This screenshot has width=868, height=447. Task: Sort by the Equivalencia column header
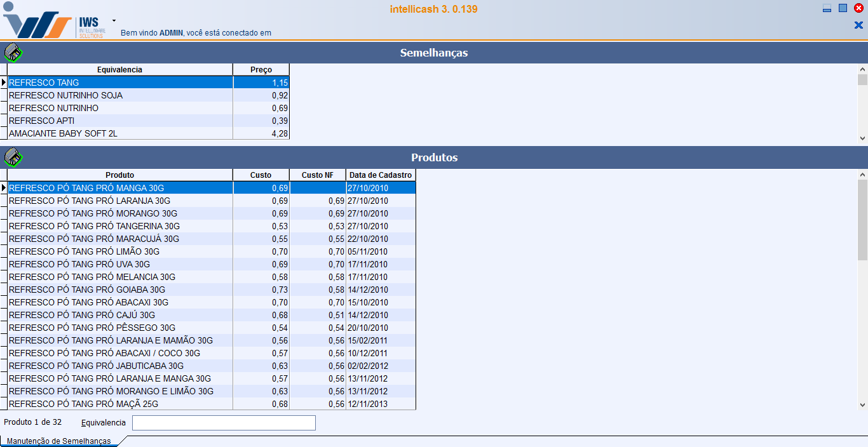click(x=119, y=70)
